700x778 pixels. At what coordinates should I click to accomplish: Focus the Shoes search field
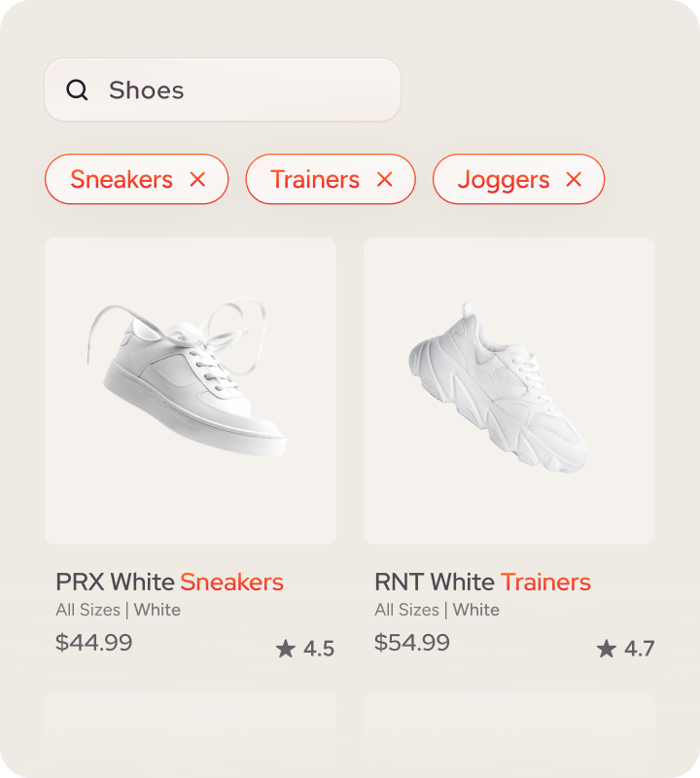click(x=243, y=90)
